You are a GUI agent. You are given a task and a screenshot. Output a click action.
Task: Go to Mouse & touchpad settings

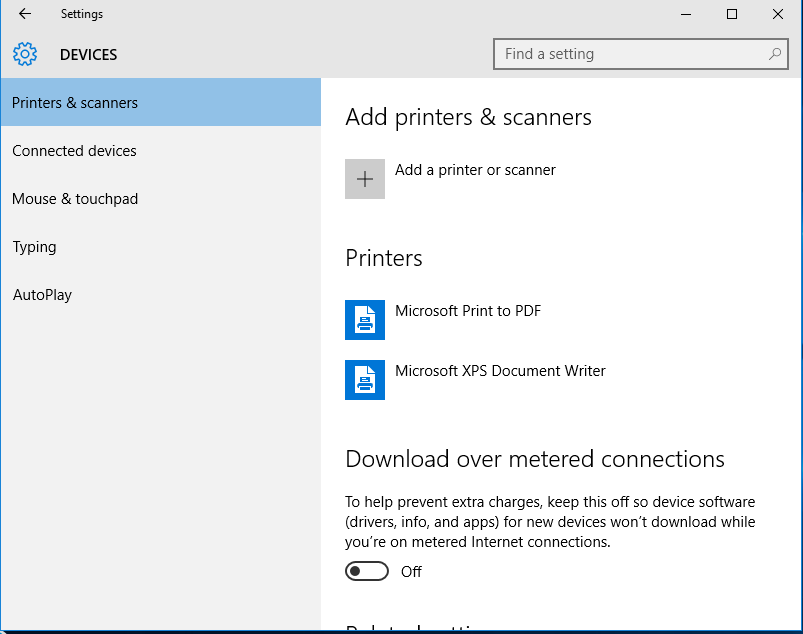(x=161, y=199)
